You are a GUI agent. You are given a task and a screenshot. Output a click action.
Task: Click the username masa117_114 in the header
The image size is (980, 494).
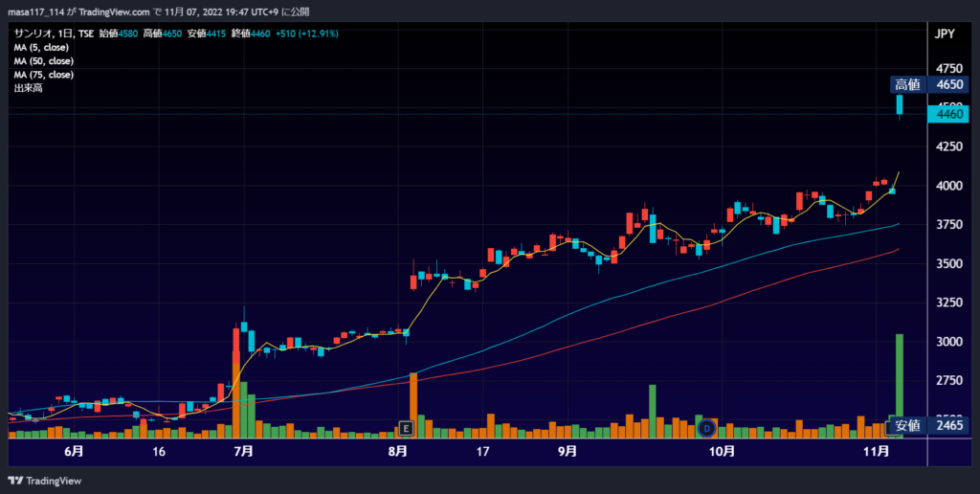click(35, 11)
